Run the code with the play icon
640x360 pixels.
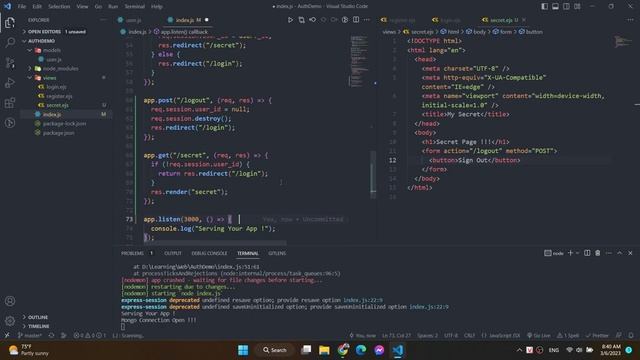pos(290,20)
